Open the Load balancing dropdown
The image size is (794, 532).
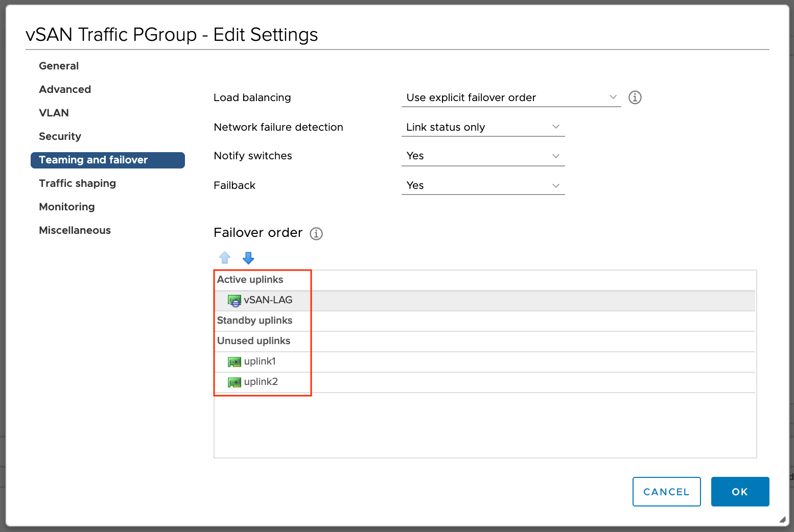[x=511, y=98]
